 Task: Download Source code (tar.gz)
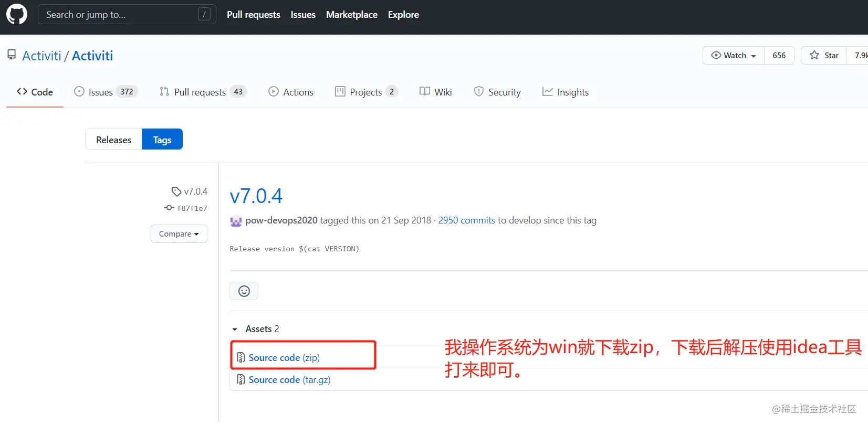[x=289, y=379]
